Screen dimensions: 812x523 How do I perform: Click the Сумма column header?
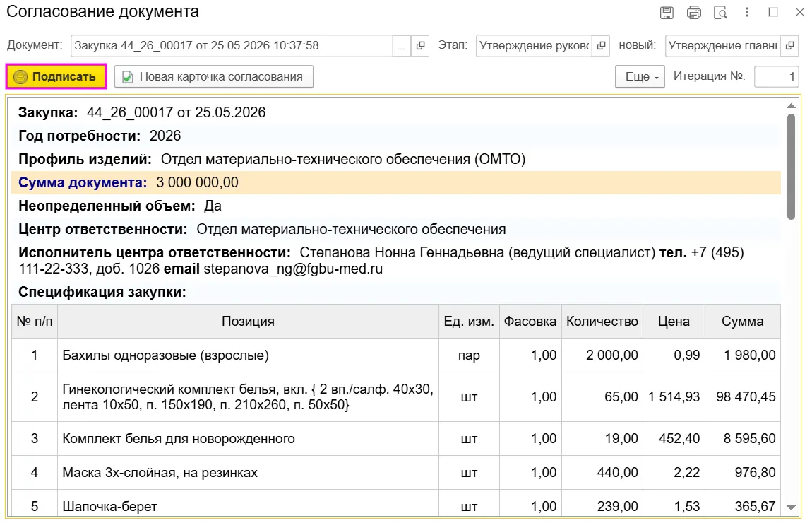coord(743,322)
